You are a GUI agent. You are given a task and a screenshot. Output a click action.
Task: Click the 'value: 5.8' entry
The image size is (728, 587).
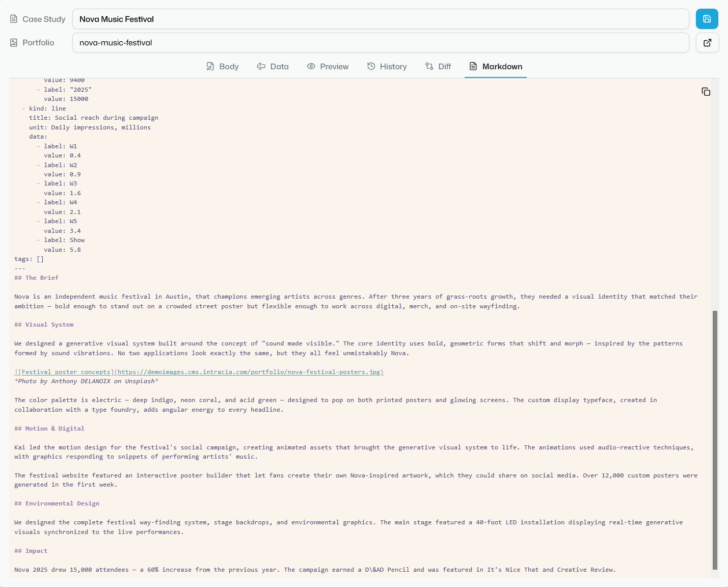(62, 250)
